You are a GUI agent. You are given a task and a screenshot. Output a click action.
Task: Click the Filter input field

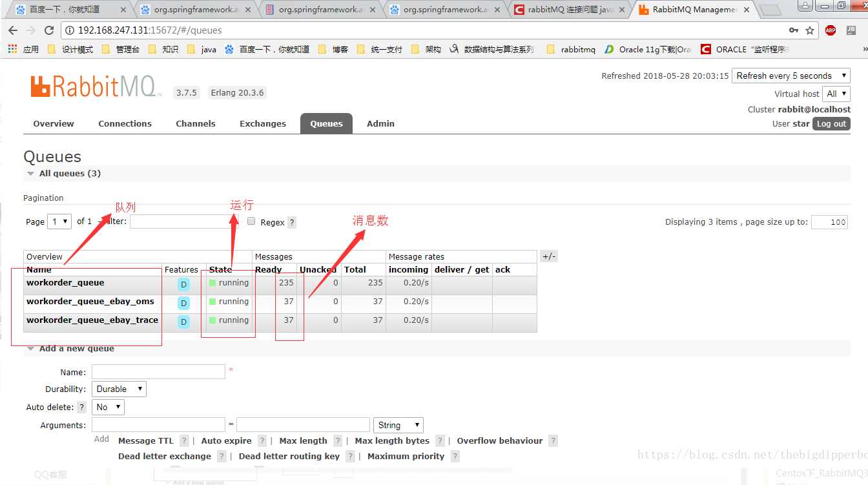coord(185,222)
